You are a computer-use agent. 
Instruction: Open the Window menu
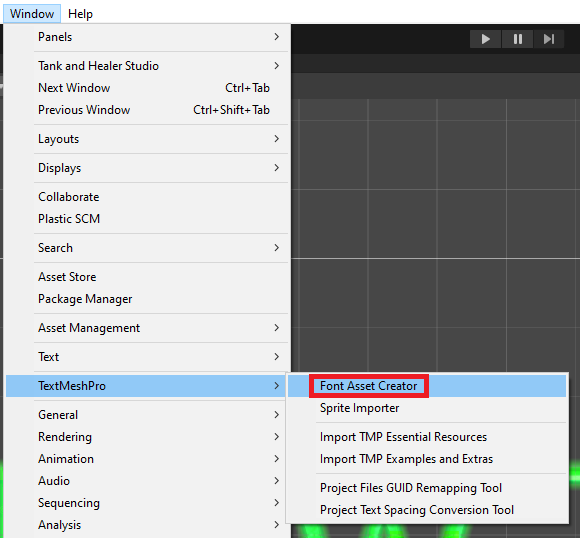pyautogui.click(x=32, y=14)
